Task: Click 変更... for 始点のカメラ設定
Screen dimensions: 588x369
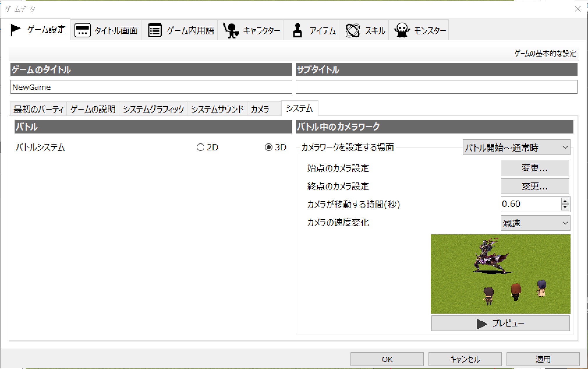Action: [534, 168]
